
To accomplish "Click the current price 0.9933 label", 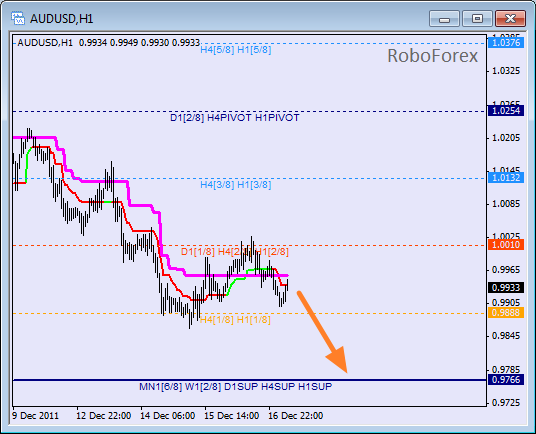I will click(506, 288).
